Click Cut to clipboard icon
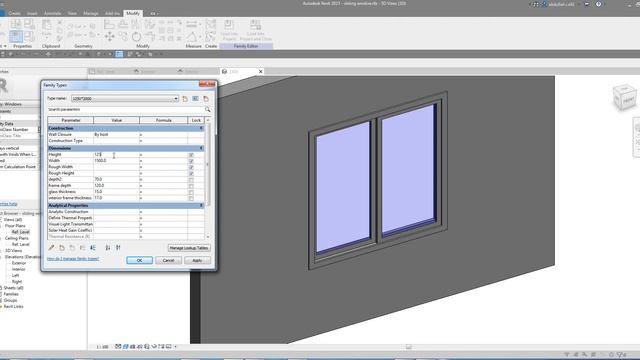Screen dimensions: 640x360 click(60, 22)
